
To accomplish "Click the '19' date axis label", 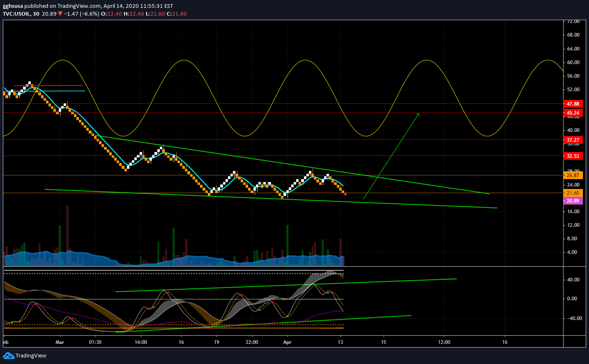I will click(x=216, y=342).
